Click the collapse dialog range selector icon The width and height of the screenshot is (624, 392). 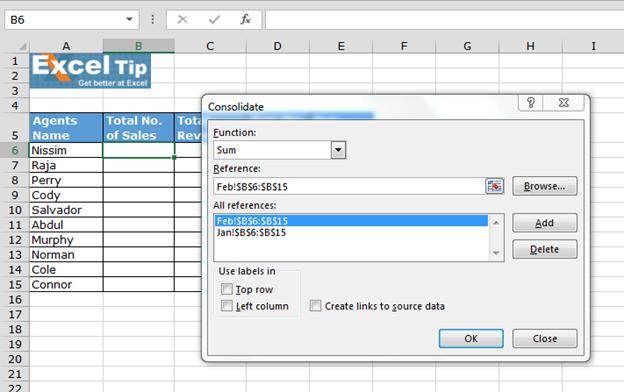tap(494, 186)
